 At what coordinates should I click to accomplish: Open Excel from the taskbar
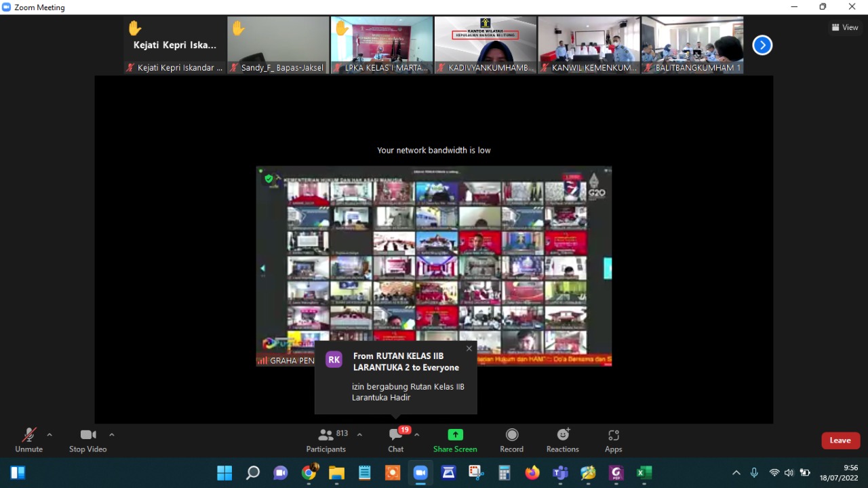click(x=644, y=473)
